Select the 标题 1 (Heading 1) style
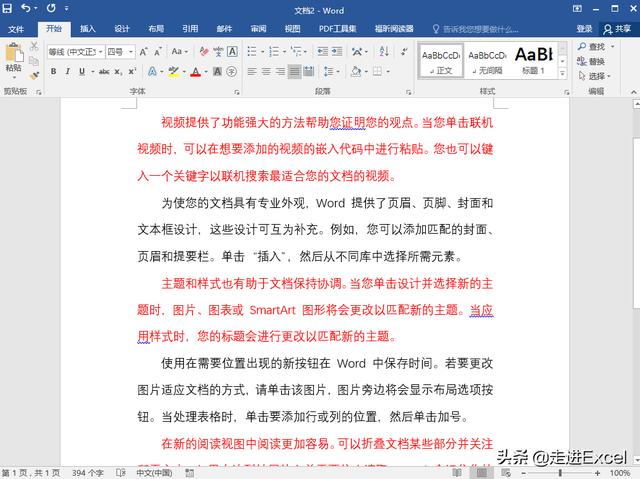Screen dimensions: 640x479 533,61
